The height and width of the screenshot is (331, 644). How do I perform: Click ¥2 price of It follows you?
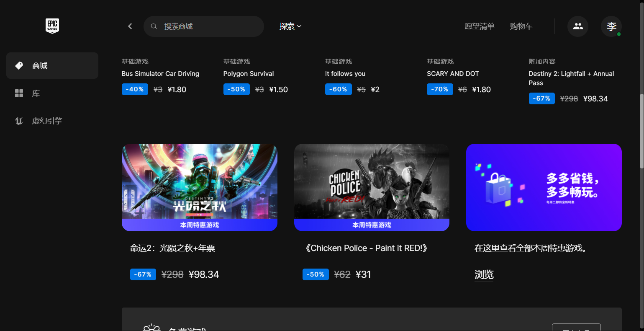click(x=375, y=90)
